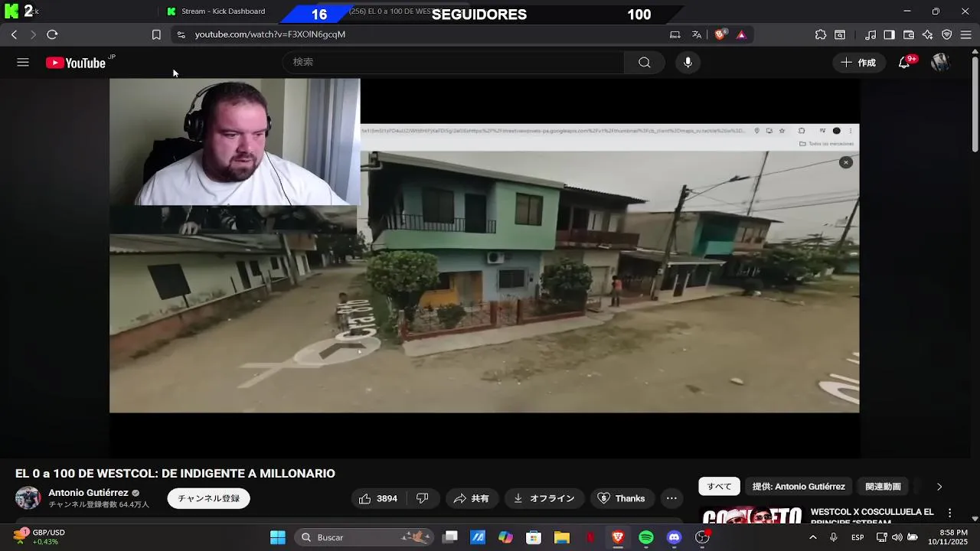The height and width of the screenshot is (551, 980).
Task: Click the install/cast screen icon in address bar
Action: 675,34
